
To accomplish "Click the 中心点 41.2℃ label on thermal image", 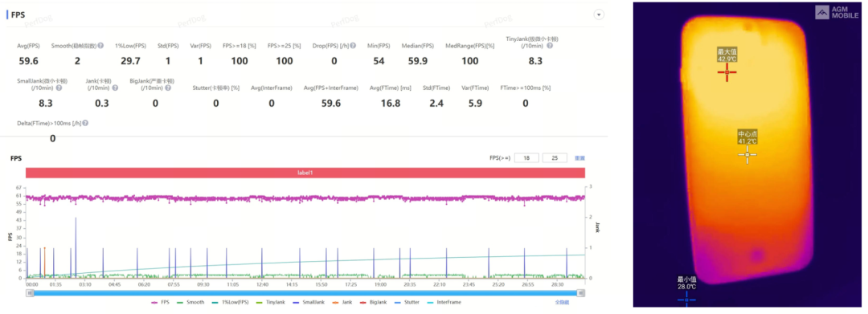I will [x=747, y=137].
